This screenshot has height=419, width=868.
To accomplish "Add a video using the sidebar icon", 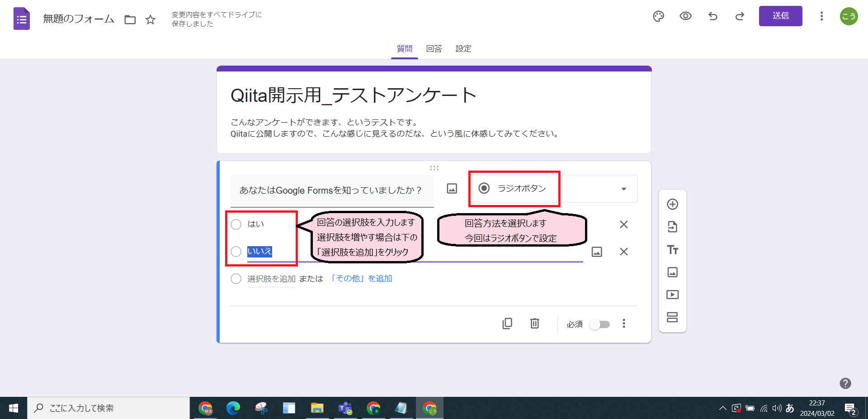I will click(672, 294).
